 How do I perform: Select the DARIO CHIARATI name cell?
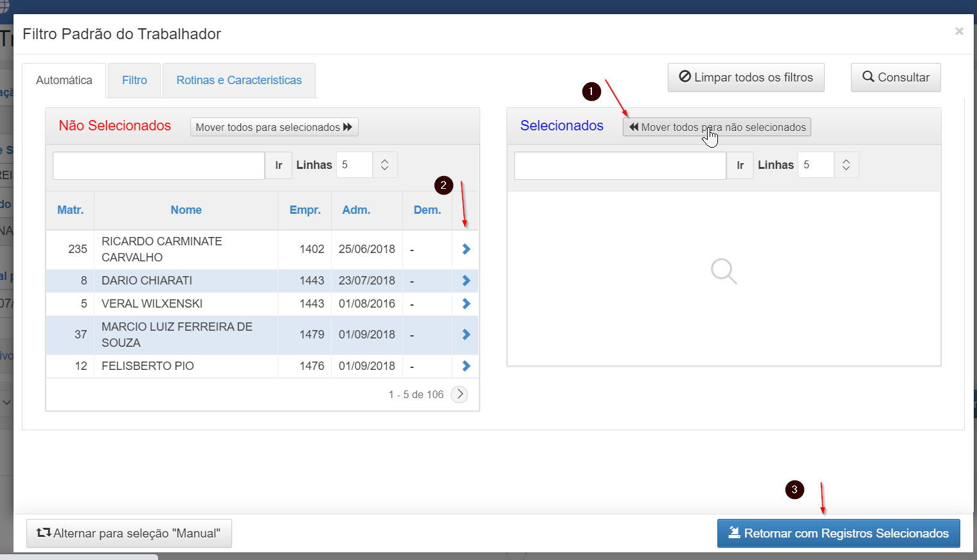pyautogui.click(x=186, y=281)
